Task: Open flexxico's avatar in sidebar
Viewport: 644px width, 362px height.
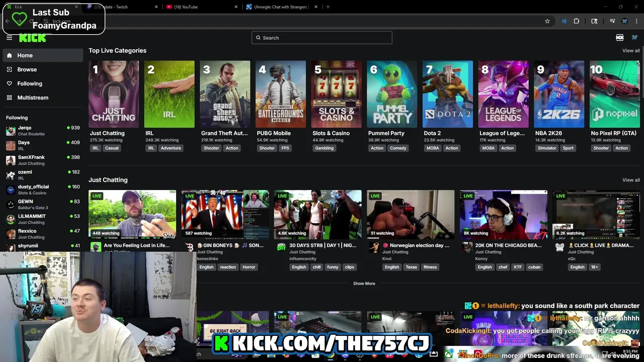Action: [11, 234]
